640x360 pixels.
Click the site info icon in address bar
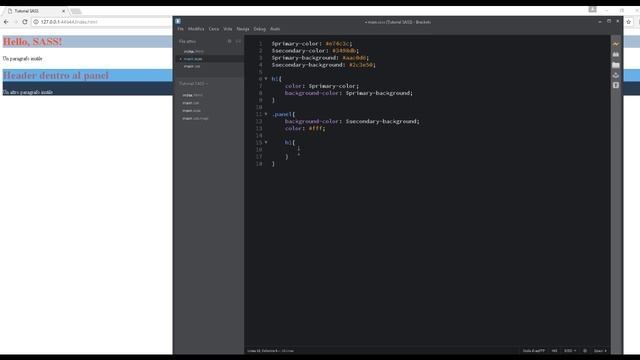[36, 22]
